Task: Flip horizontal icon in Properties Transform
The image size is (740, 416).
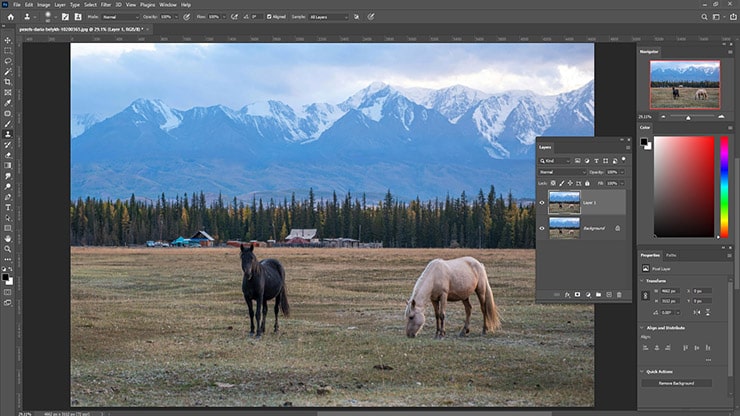Action: click(697, 312)
